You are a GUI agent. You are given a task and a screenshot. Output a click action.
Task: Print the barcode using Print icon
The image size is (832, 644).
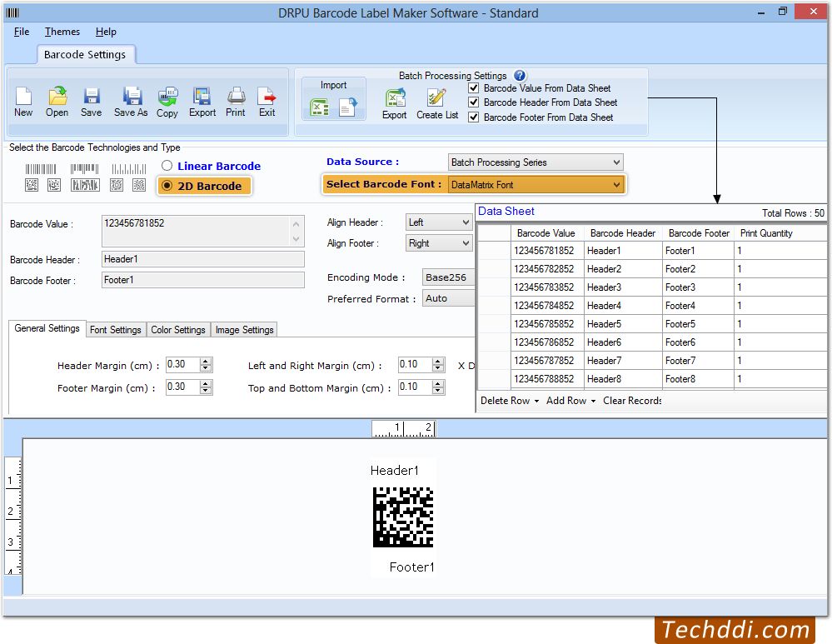[236, 102]
